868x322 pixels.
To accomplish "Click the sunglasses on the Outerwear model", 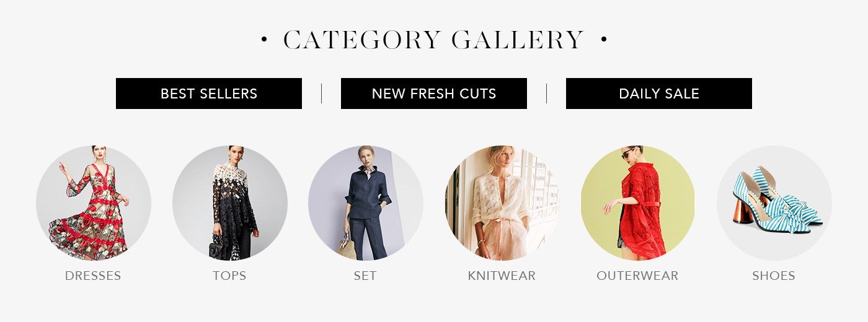I will point(628,154).
